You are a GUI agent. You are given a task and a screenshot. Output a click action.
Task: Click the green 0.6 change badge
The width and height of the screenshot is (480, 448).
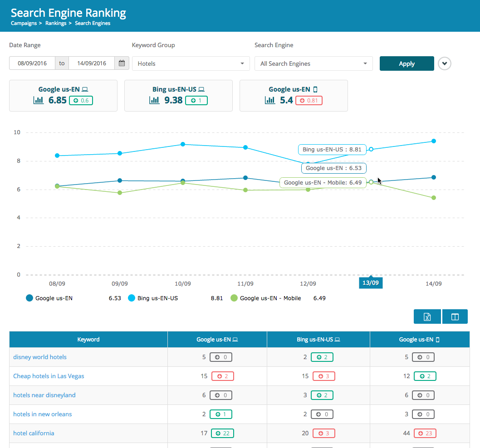[81, 100]
